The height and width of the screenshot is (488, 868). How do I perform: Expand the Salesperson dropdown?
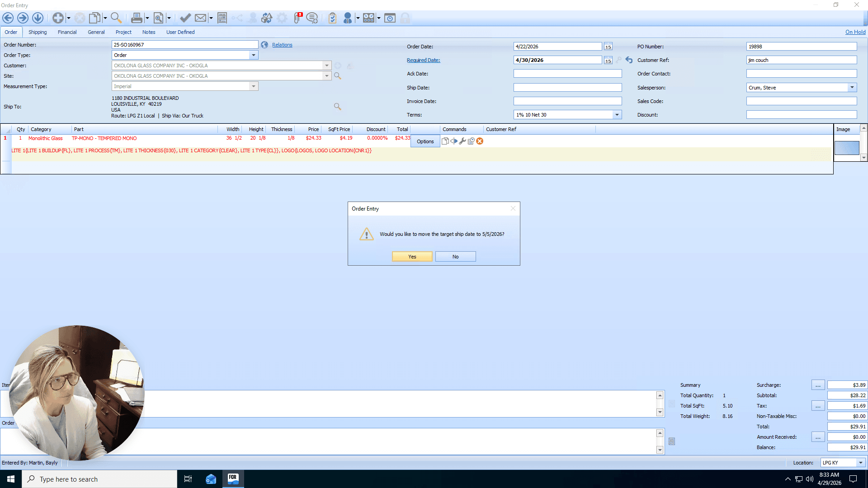(x=852, y=88)
